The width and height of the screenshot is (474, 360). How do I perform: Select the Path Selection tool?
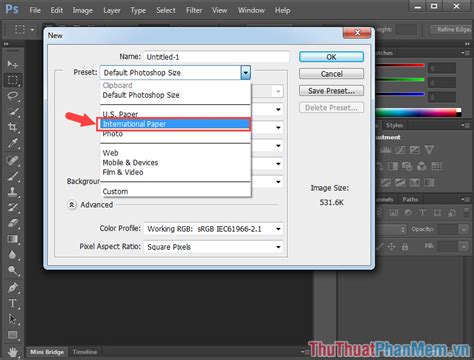click(x=13, y=319)
